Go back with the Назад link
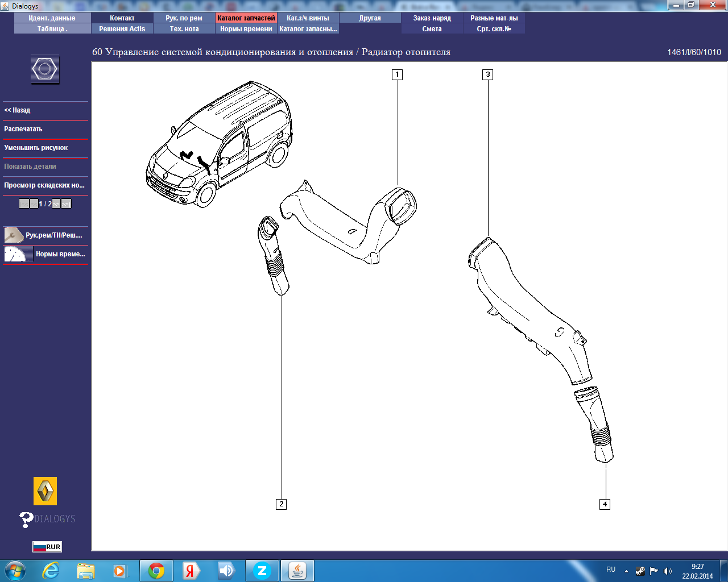This screenshot has height=582, width=728. [17, 110]
